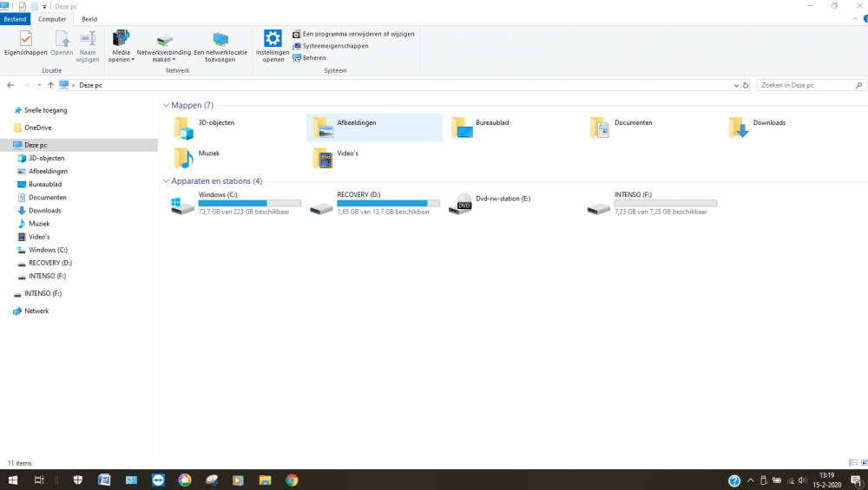Open Downloads in navigation pane

point(45,211)
